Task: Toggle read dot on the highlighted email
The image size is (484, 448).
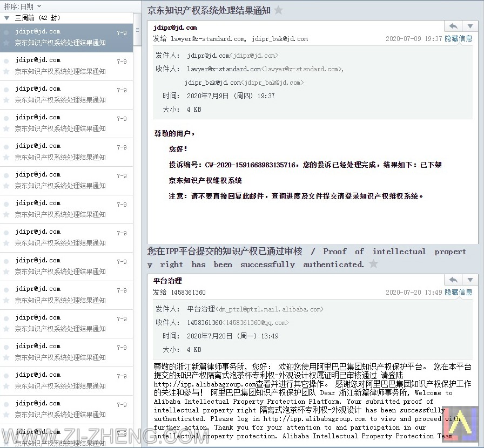Action: [6, 32]
